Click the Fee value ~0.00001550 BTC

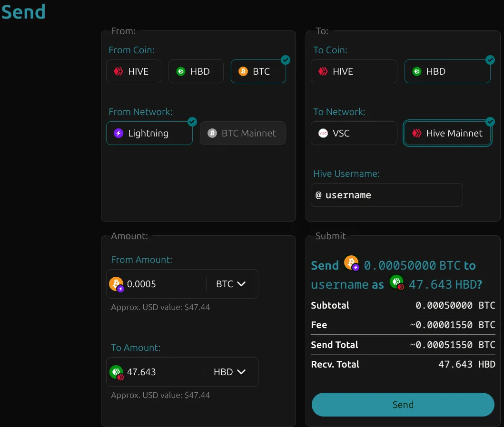point(453,325)
